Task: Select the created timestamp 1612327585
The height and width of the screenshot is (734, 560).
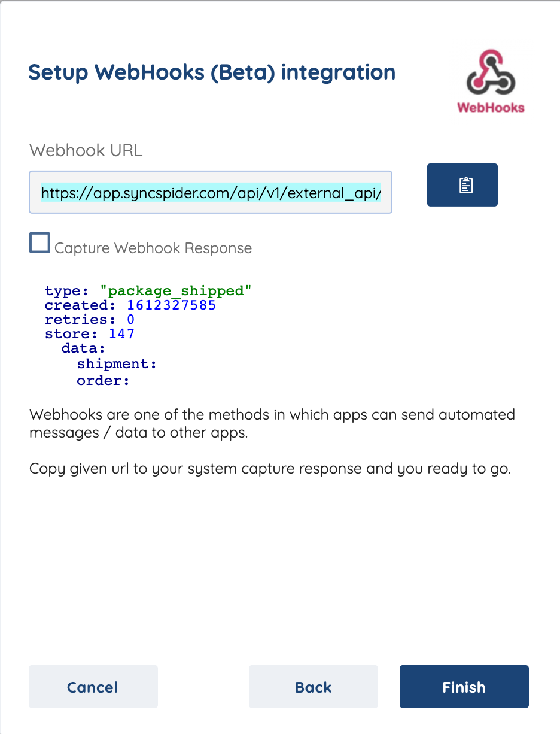Action: (171, 305)
